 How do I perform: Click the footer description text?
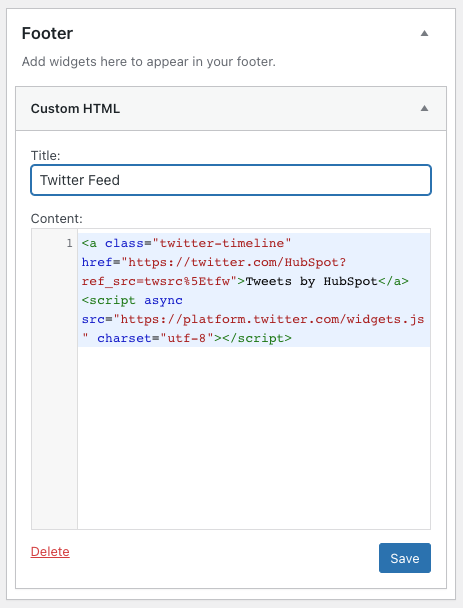click(149, 62)
